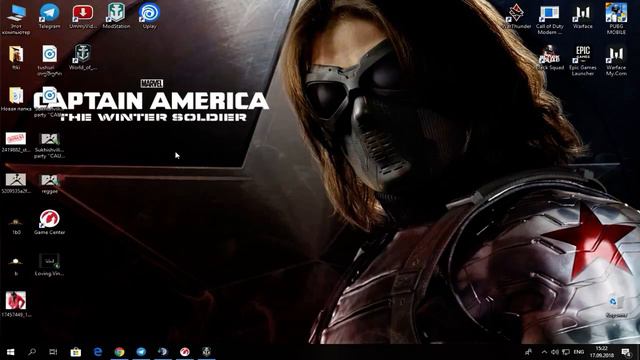The image size is (640, 360).
Task: Open Task View in taskbar
Action: [x=53, y=352]
